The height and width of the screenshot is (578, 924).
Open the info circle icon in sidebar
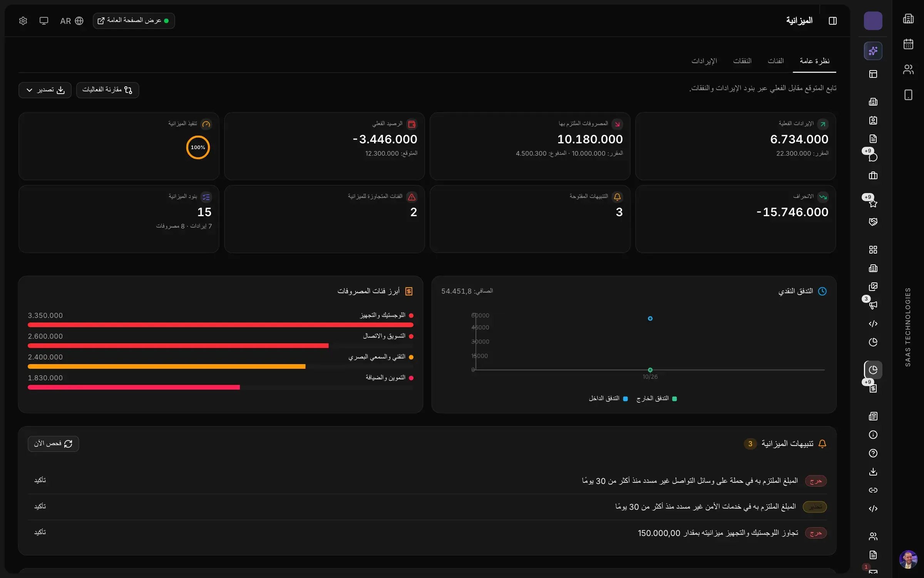click(x=873, y=435)
